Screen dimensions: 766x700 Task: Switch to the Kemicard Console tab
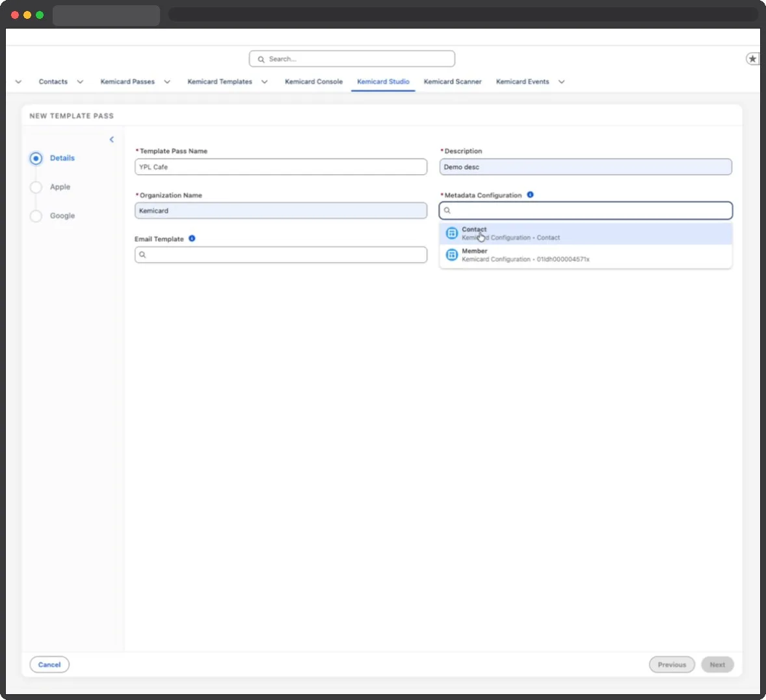coord(313,81)
